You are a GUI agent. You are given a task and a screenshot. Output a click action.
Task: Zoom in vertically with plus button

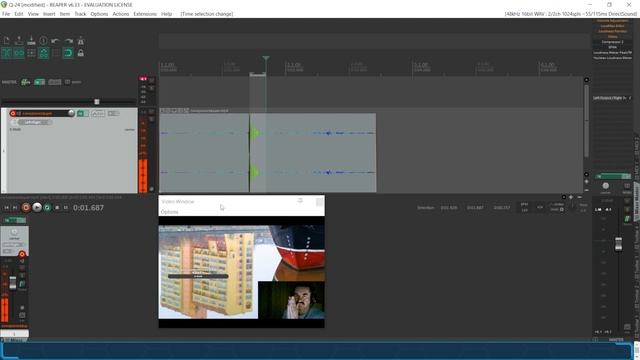587,182
